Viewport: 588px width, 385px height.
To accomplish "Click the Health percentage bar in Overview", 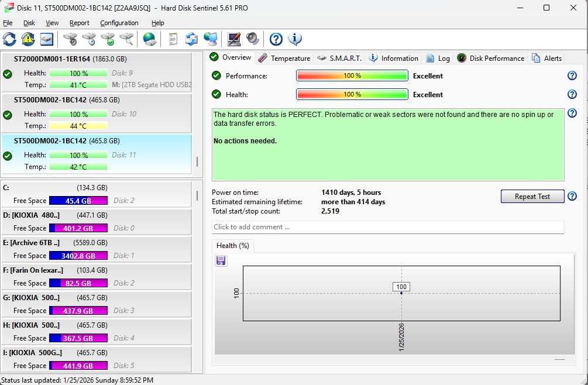I will 352,95.
